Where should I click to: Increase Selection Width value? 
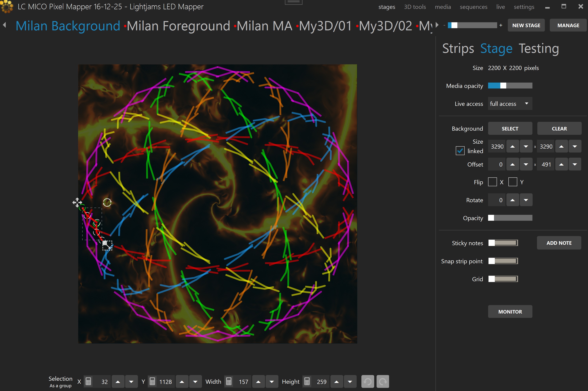pos(259,382)
